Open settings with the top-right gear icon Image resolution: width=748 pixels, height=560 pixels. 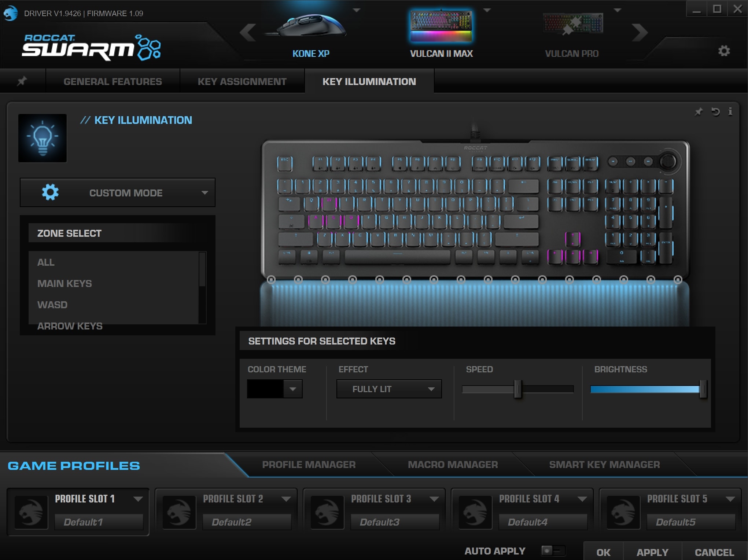click(723, 51)
